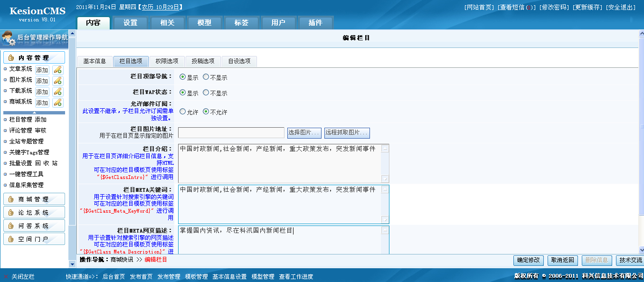Click the red X 关闭左栏 icon
Screen dimensions: 644x282
[x=6, y=276]
